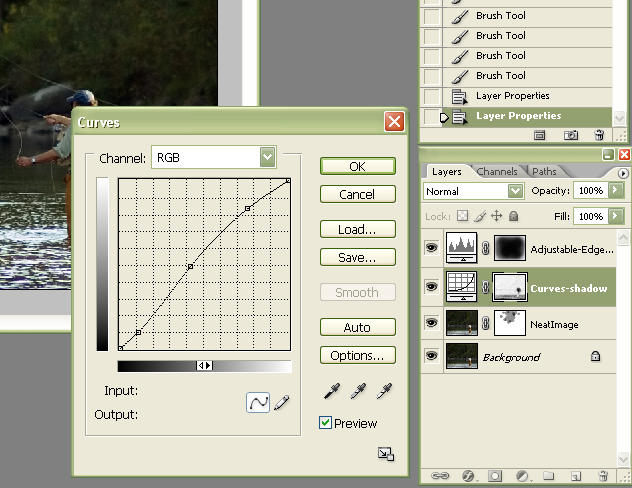Set history brush source for selected Layer Properties
The height and width of the screenshot is (488, 632).
click(x=432, y=117)
